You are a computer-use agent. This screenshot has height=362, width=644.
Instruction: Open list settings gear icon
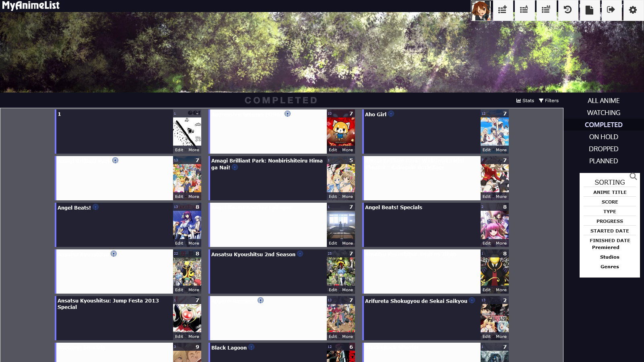coord(633,10)
